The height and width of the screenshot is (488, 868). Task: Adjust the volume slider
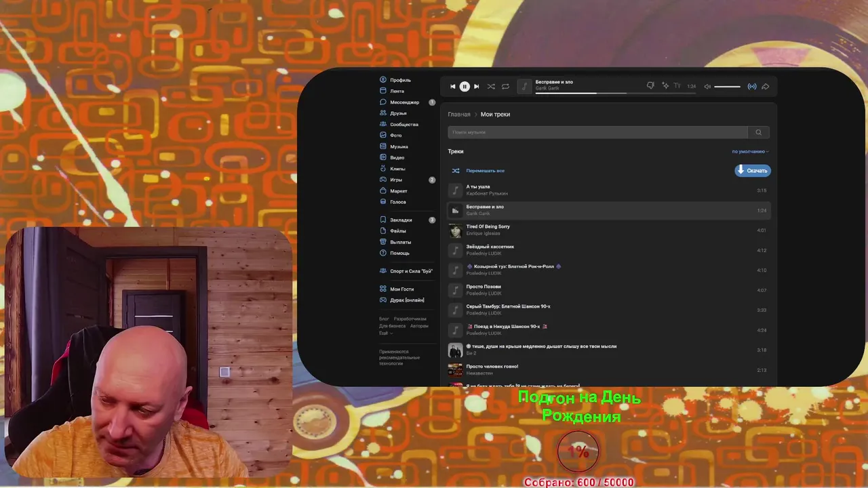coord(727,86)
